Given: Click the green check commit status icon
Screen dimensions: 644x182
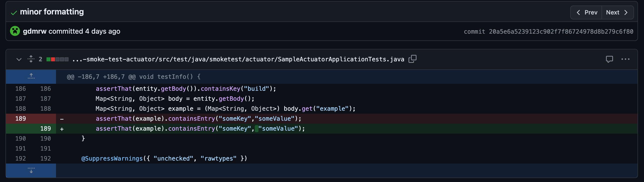Looking at the screenshot, I should (x=14, y=13).
